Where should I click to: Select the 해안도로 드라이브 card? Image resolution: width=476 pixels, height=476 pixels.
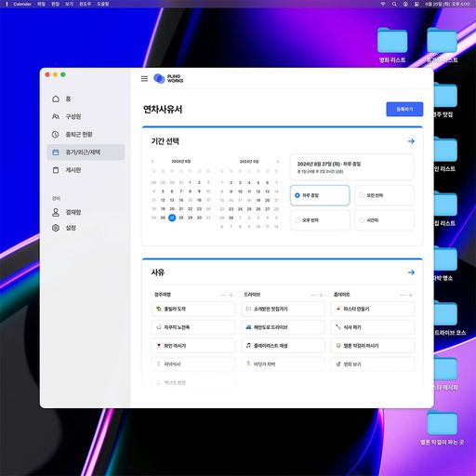tap(283, 327)
